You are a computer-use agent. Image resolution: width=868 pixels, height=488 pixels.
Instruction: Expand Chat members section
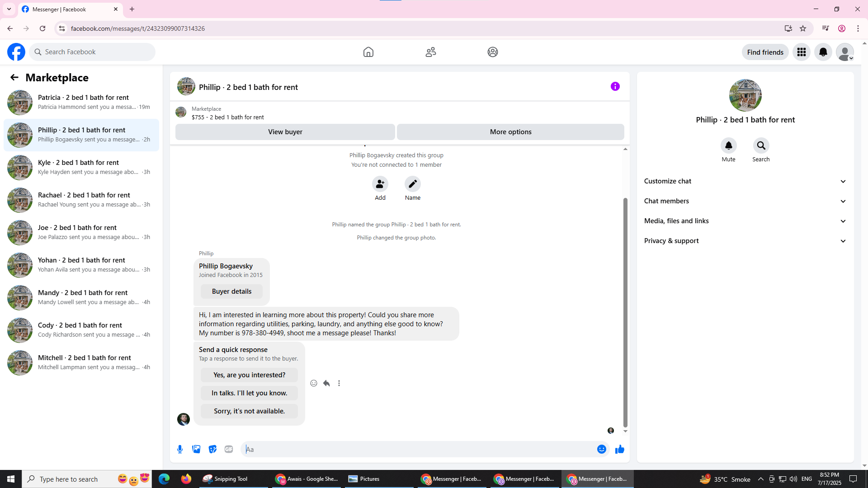click(745, 201)
